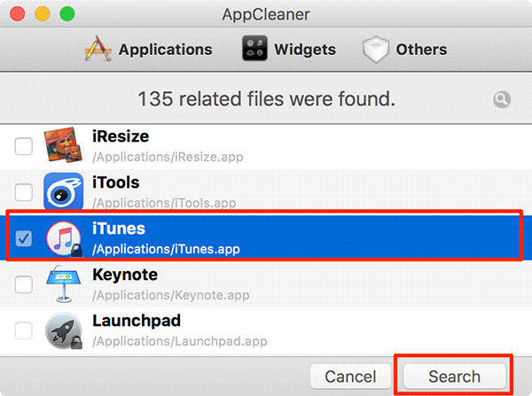Click the Widgets dashboard icon
This screenshot has height=396, width=532.
(x=254, y=49)
